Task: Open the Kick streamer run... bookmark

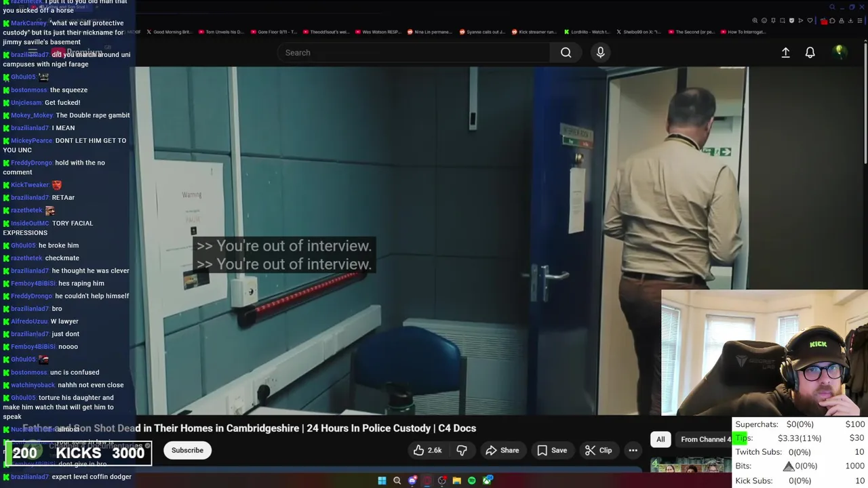Action: click(534, 32)
